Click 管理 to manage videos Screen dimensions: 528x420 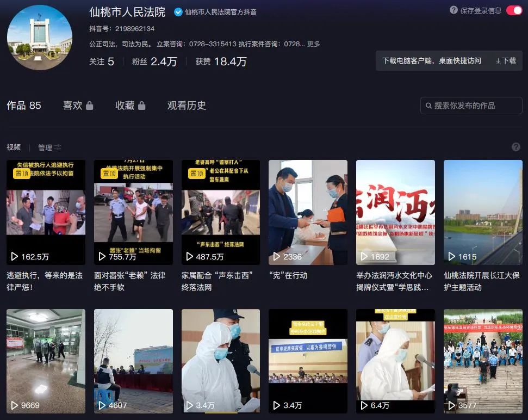tap(49, 147)
